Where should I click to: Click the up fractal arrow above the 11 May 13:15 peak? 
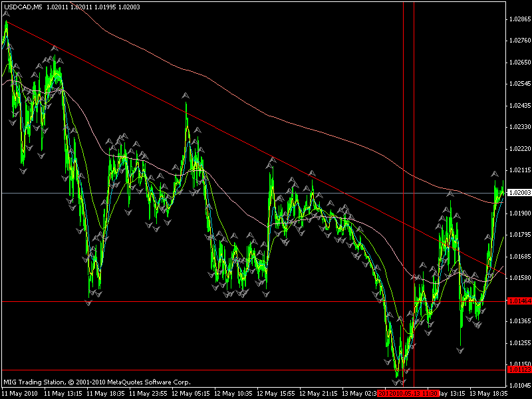[54, 48]
